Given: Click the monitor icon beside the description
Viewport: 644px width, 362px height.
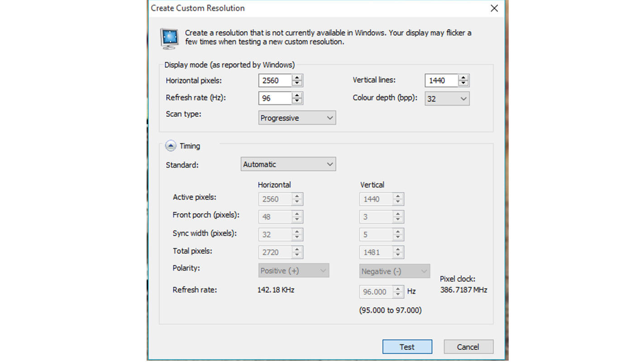Looking at the screenshot, I should [169, 38].
